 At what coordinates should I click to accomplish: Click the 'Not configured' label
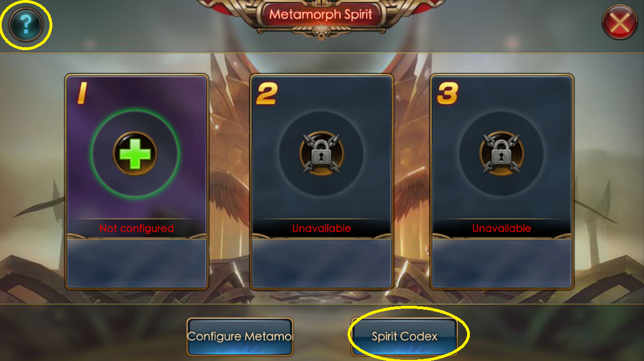tap(137, 228)
